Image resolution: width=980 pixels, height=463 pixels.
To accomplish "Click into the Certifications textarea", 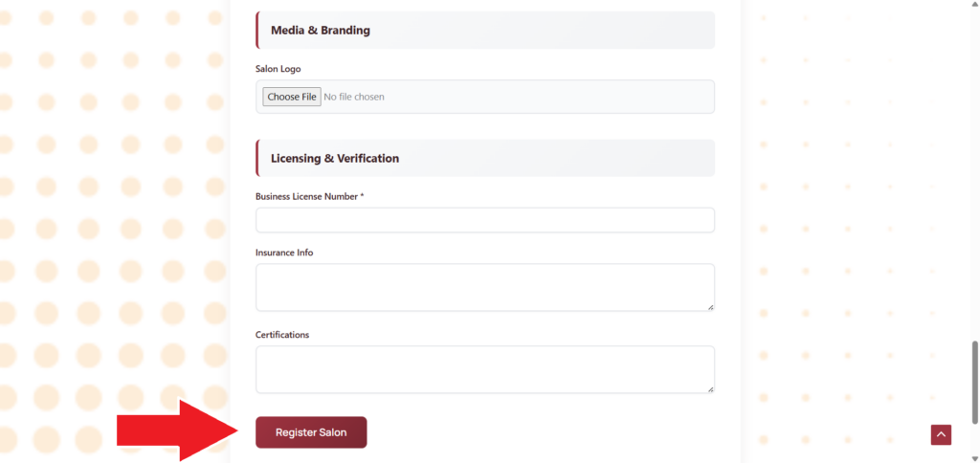I will coord(484,369).
